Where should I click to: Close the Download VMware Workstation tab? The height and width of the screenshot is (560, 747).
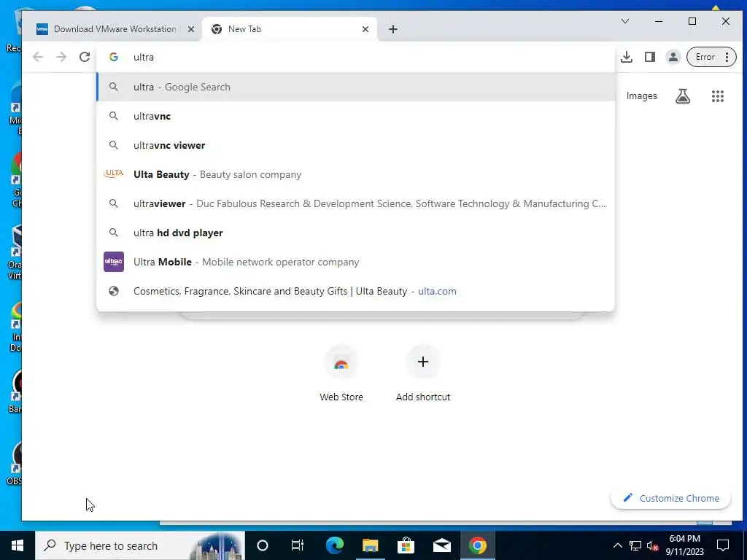pos(190,29)
